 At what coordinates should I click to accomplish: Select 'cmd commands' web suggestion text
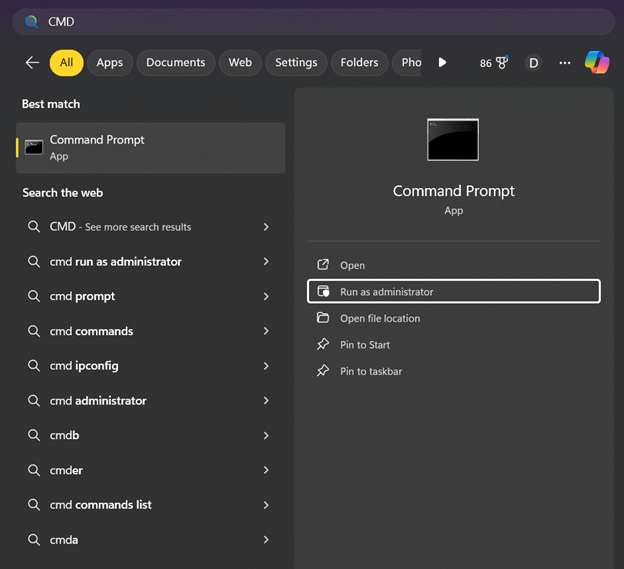[x=91, y=331]
